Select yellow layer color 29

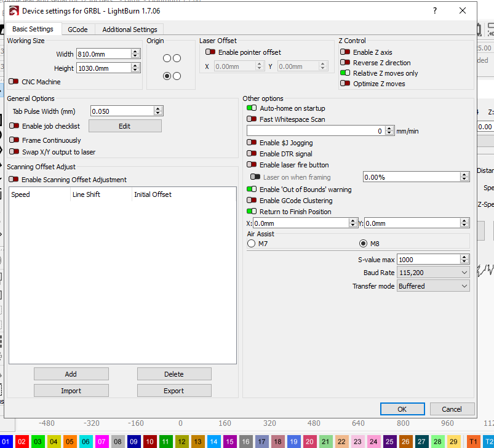(453, 442)
